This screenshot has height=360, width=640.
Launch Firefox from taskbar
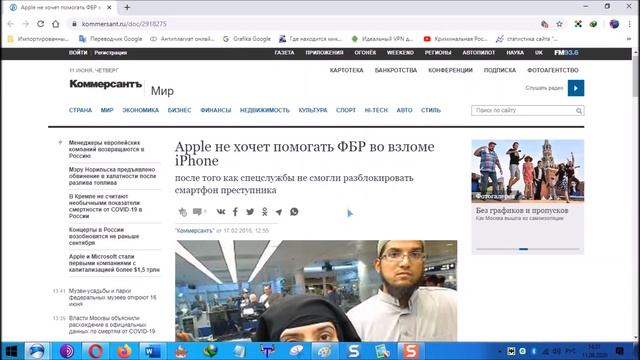tap(124, 351)
